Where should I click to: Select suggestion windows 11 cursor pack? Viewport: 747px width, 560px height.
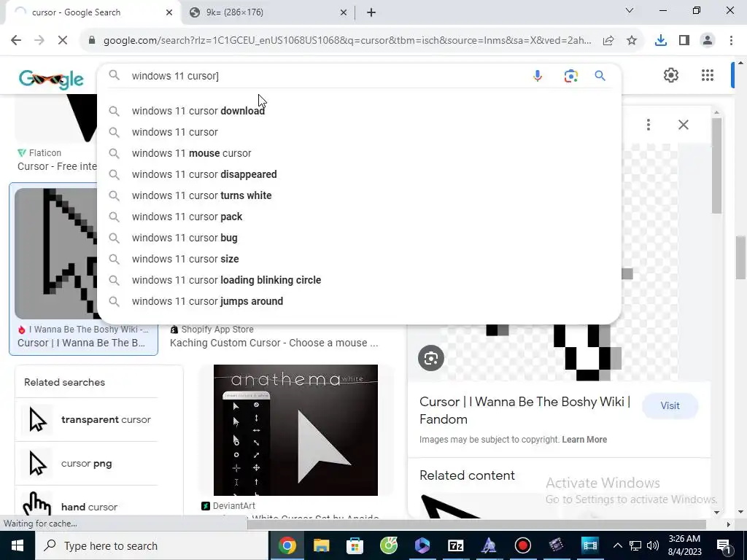click(x=359, y=217)
